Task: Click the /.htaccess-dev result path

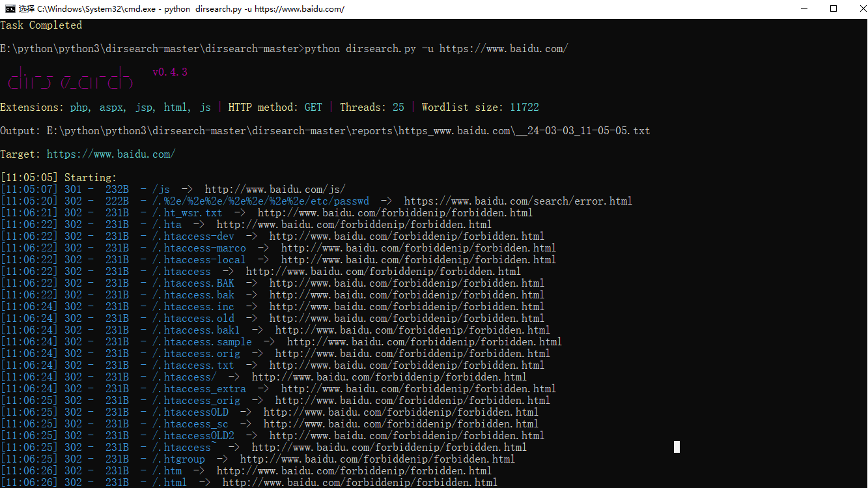Action: [x=193, y=237]
